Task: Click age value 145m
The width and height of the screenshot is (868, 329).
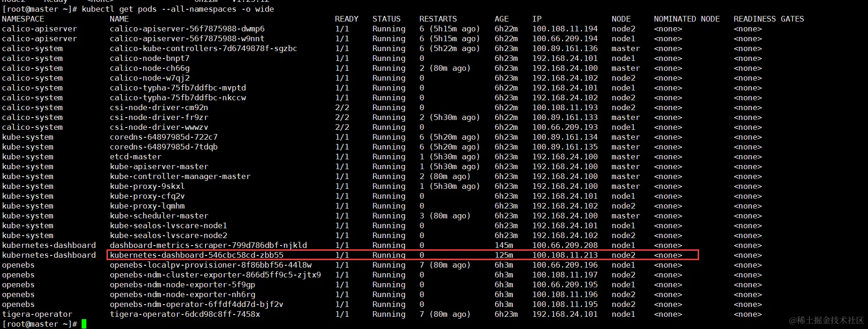Action: 504,245
